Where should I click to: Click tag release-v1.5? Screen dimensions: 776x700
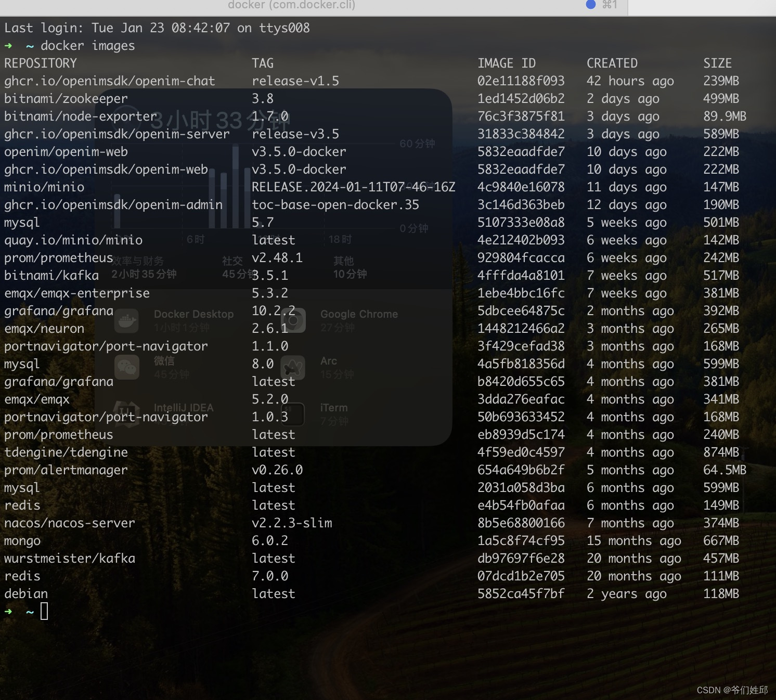(x=295, y=81)
